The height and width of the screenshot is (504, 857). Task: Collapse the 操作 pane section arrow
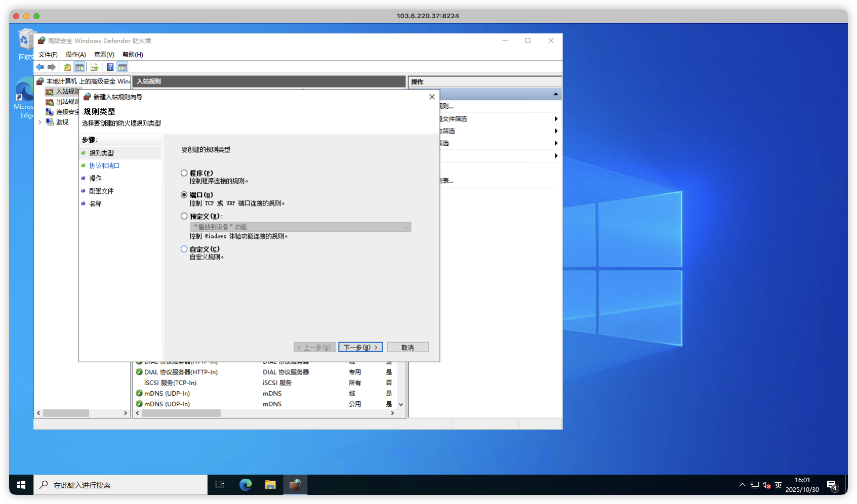click(556, 94)
